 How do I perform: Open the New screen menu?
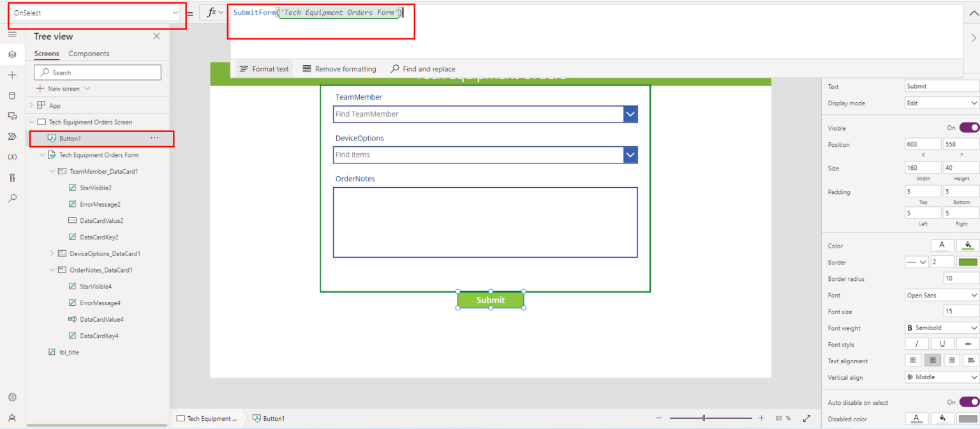pyautogui.click(x=63, y=89)
